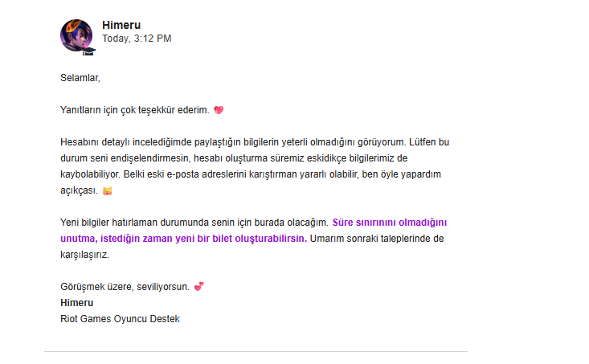
Task: Click the bold Himeru signature at bottom
Action: pos(76,303)
